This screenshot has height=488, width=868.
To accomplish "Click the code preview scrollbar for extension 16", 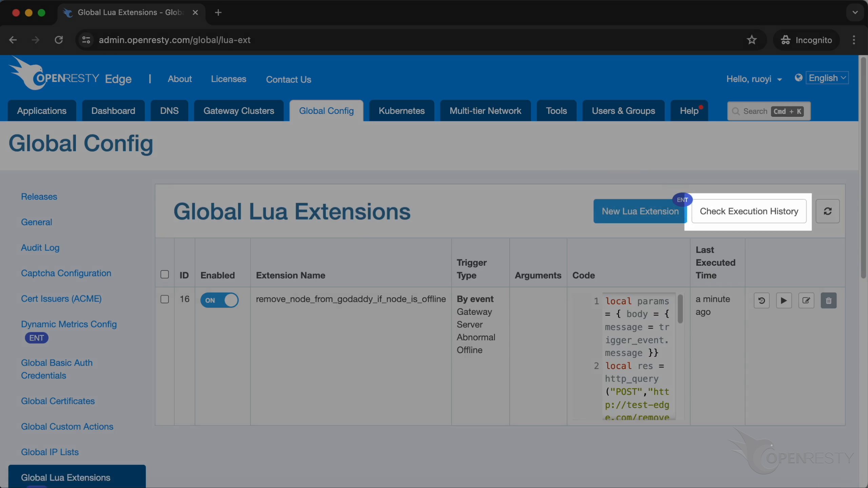I will [x=680, y=309].
